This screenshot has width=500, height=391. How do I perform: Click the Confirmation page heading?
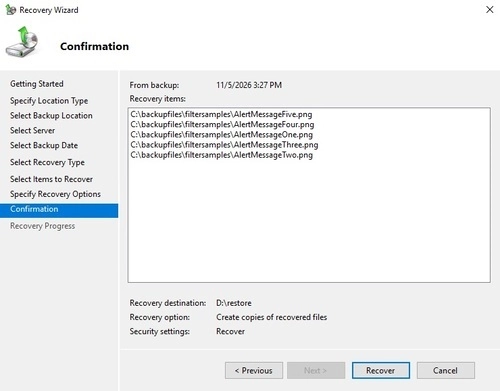(94, 46)
